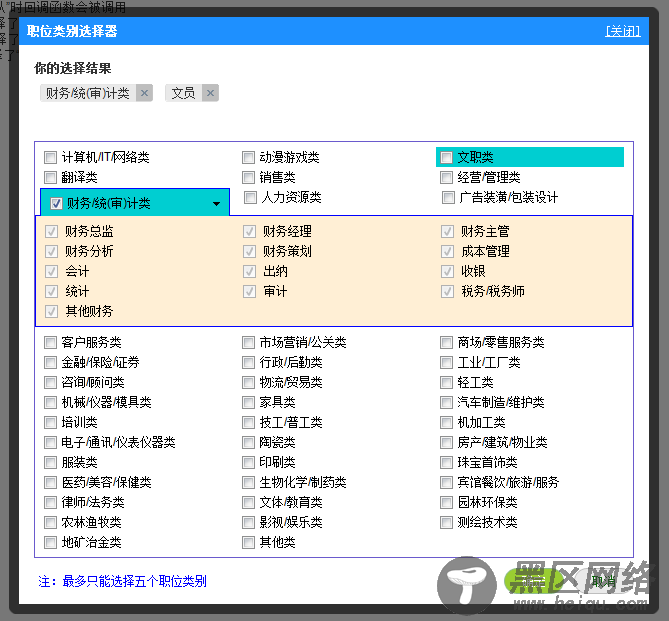The width and height of the screenshot is (669, 621).
Task: Check the 农林渔牧类 checkbox
Action: pyautogui.click(x=50, y=522)
